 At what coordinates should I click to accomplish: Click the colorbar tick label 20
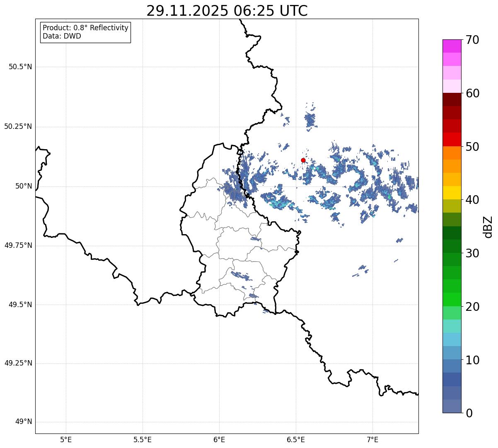tap(472, 307)
